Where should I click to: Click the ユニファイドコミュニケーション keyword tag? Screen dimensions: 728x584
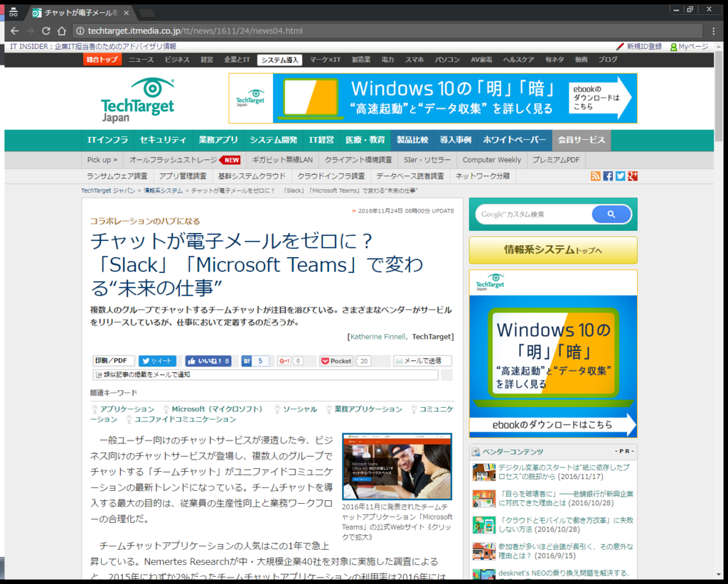[x=185, y=419]
